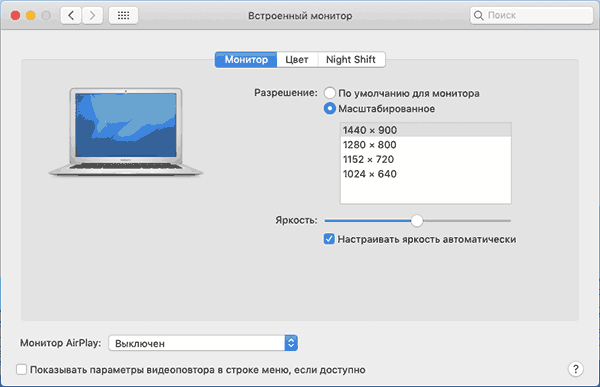This screenshot has height=387, width=600.
Task: Go forward with the right arrow button
Action: (92, 16)
